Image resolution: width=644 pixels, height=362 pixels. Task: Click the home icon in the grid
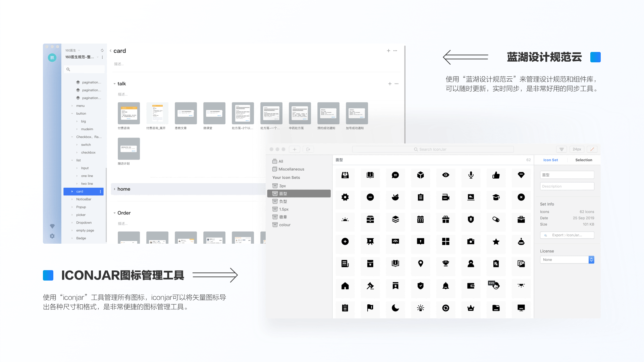345,286
